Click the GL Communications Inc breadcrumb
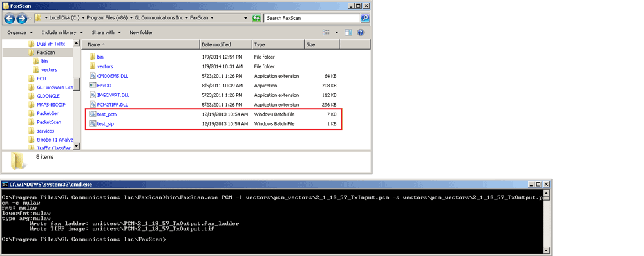 tap(158, 18)
